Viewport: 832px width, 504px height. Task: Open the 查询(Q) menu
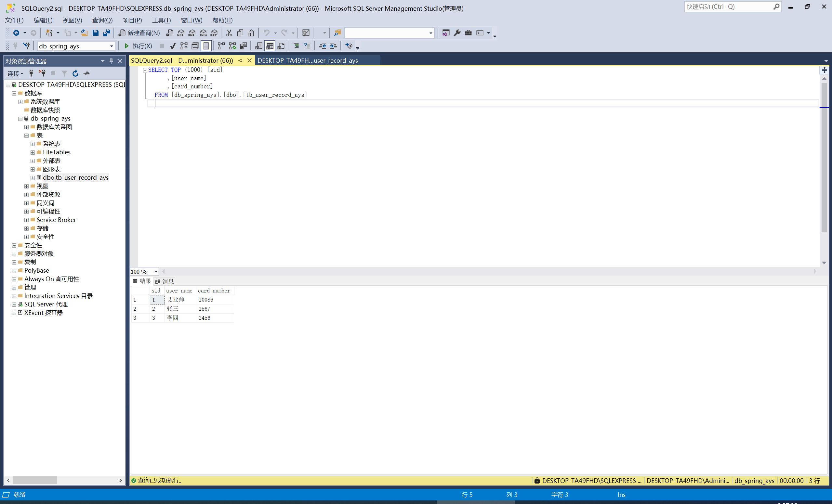(102, 20)
